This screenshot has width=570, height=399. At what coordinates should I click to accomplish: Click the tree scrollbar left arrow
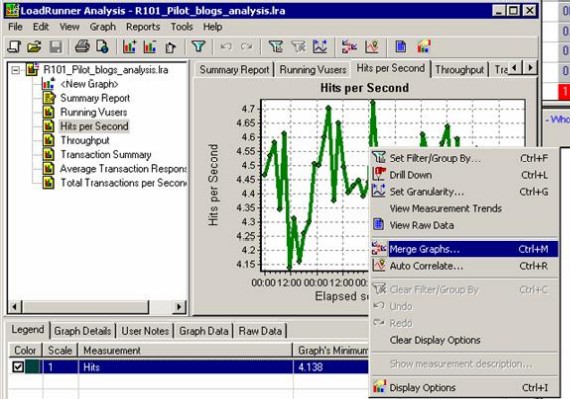[x=15, y=307]
